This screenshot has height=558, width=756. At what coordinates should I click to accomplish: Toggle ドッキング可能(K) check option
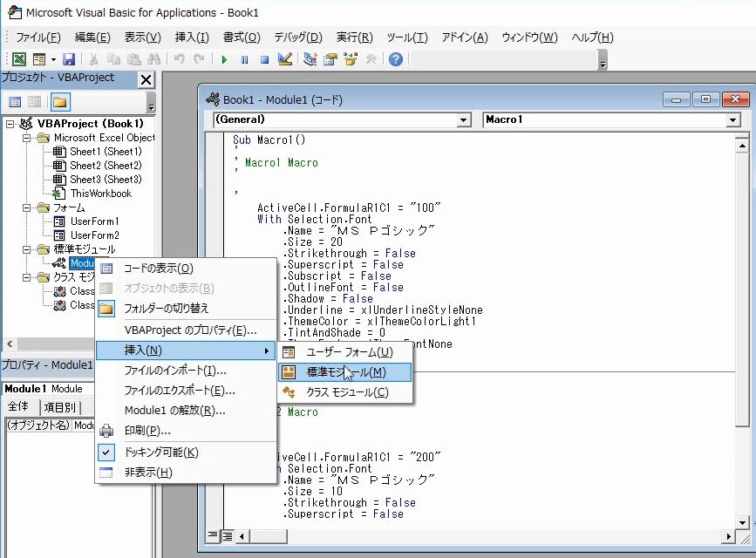[161, 453]
